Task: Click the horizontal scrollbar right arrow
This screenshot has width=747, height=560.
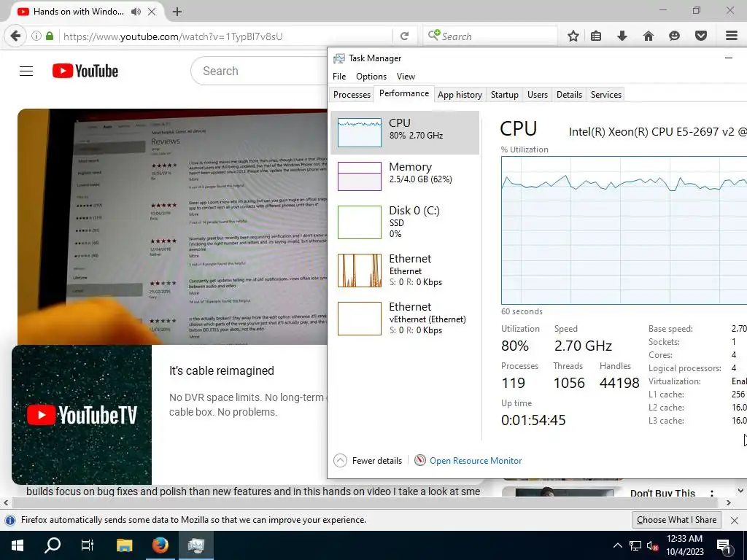Action: click(x=729, y=502)
